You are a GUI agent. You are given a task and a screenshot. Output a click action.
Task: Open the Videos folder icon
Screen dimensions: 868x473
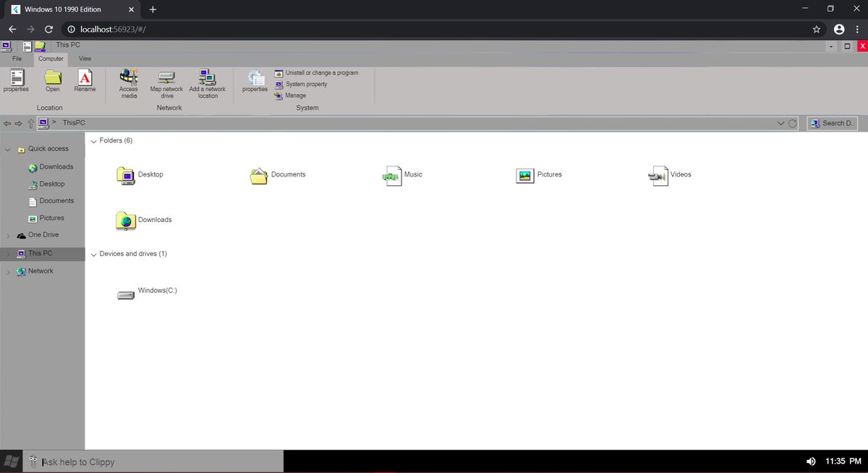pos(658,176)
